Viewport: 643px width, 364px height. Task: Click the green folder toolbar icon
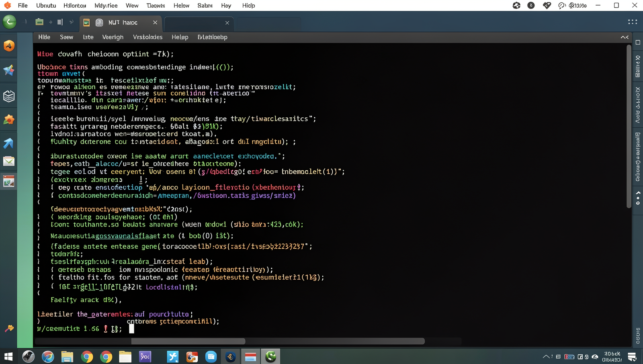[x=39, y=22]
